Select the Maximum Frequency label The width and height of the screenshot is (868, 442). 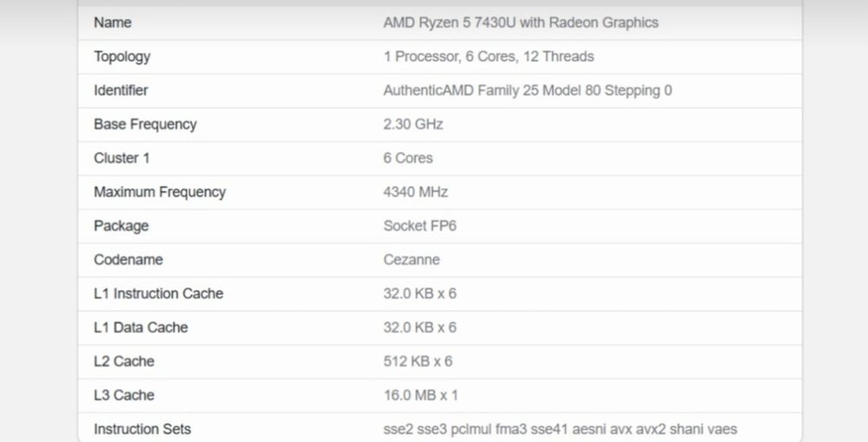pyautogui.click(x=160, y=192)
